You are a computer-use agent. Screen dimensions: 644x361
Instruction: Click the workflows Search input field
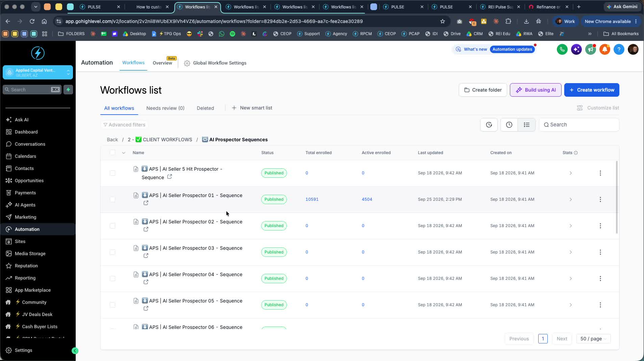[x=579, y=125]
